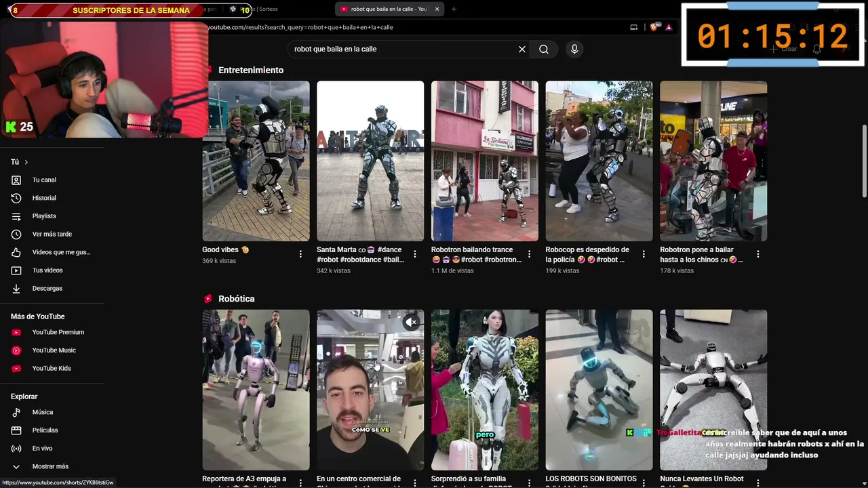The image size is (868, 488).
Task: Click the Brave Shields icon in address bar
Action: (x=654, y=27)
